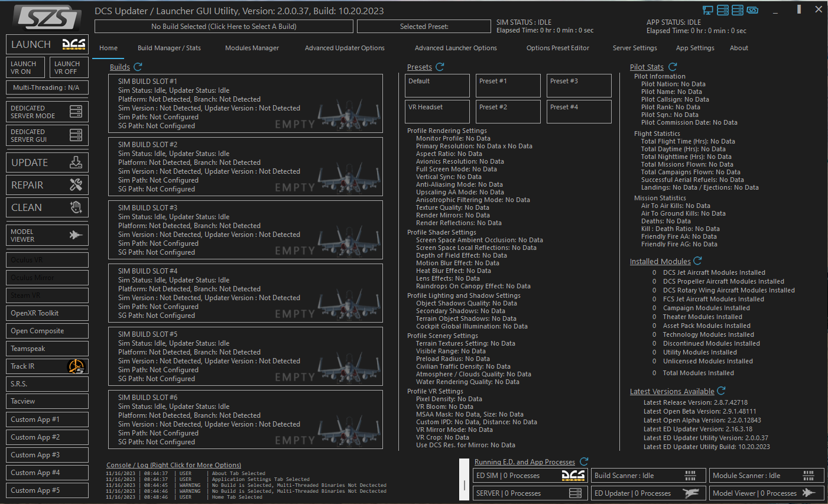Select the Default preset
Viewport: 828px width, 504px height.
(437, 86)
